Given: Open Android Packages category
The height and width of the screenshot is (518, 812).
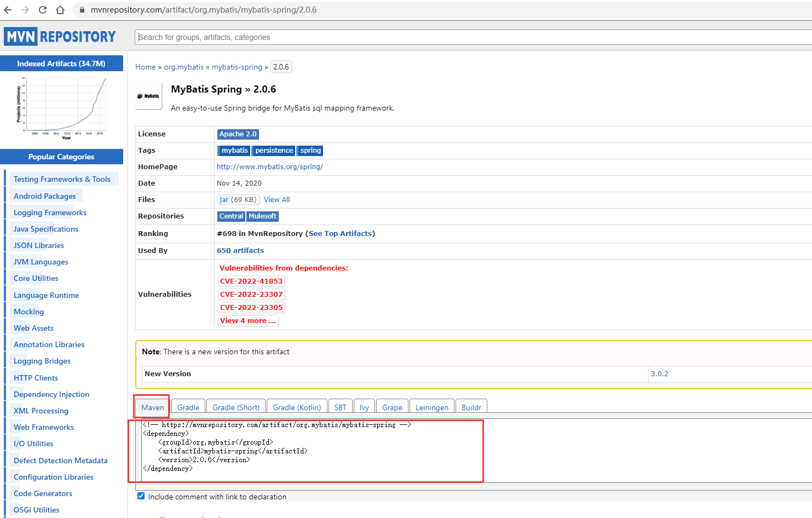Looking at the screenshot, I should click(45, 196).
